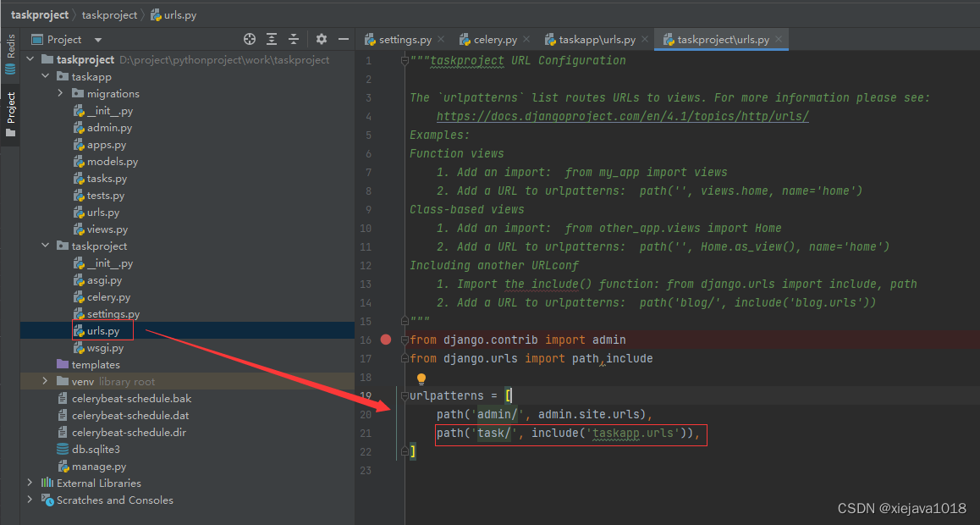Click the locate target crosshair icon
This screenshot has width=980, height=525.
(x=250, y=39)
